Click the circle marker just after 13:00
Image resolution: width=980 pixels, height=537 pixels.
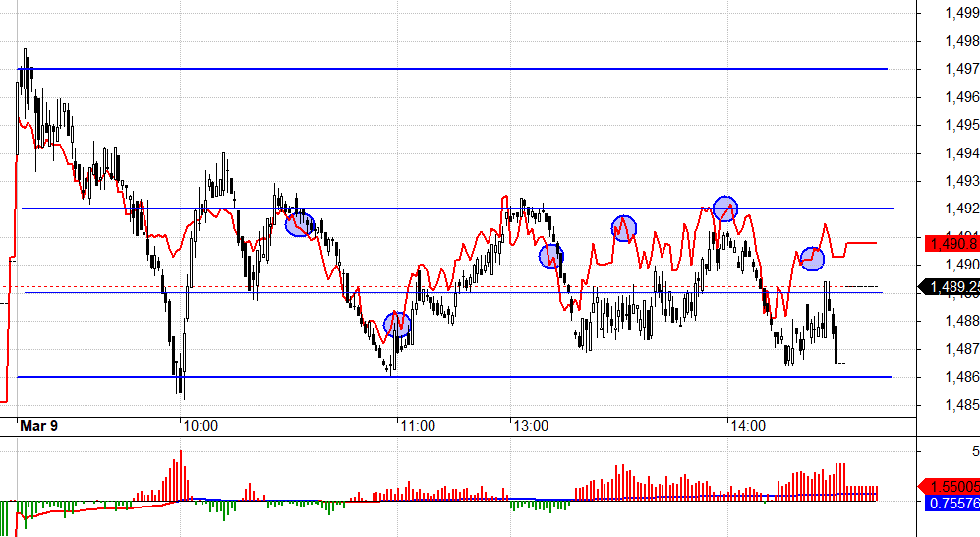click(x=551, y=256)
